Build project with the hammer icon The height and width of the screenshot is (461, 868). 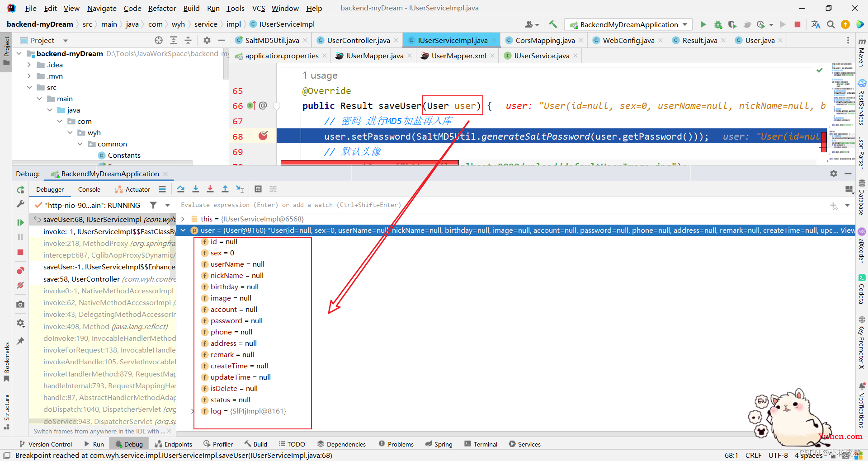click(553, 24)
